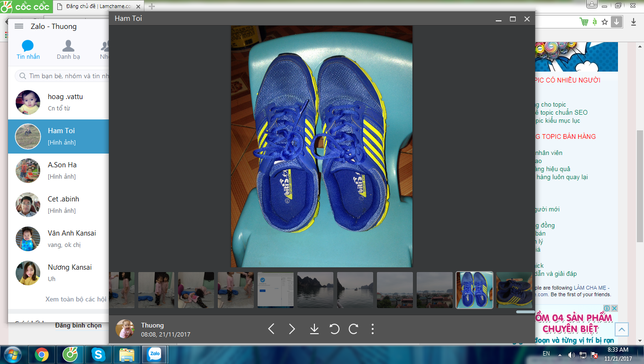Open chat with Vân Anh Kansai
This screenshot has width=644, height=364.
[59, 239]
